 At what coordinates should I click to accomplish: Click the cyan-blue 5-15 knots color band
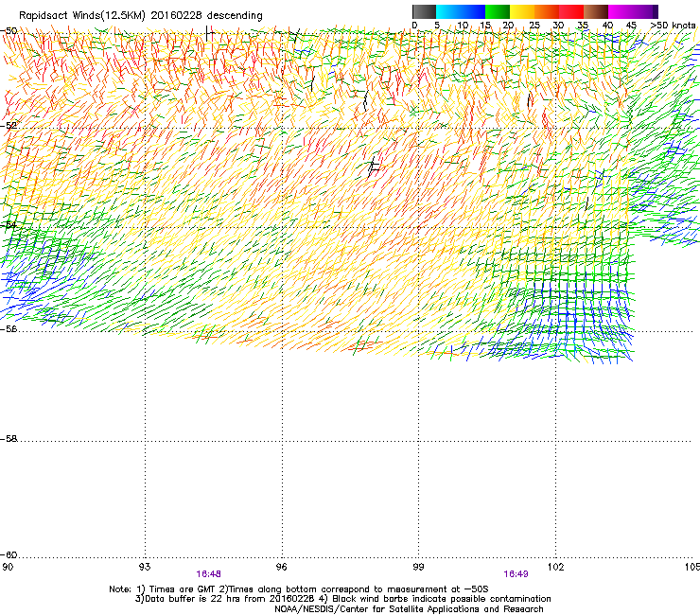click(461, 11)
